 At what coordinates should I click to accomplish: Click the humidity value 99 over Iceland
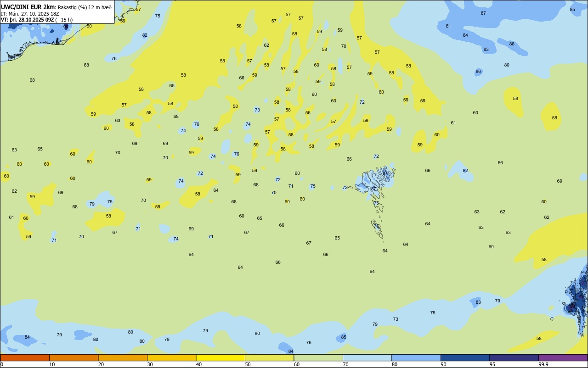66,27
